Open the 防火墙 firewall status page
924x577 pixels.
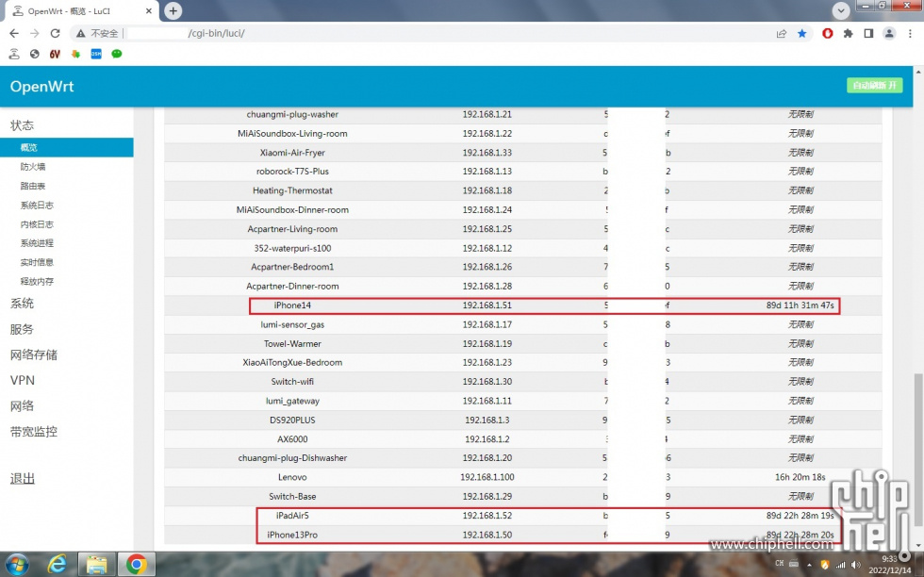pyautogui.click(x=33, y=167)
